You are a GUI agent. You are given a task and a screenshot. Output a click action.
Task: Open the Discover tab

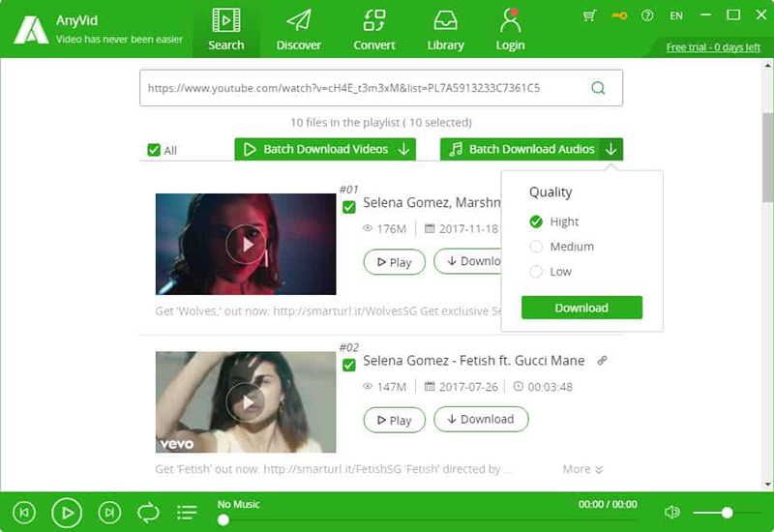[x=299, y=30]
